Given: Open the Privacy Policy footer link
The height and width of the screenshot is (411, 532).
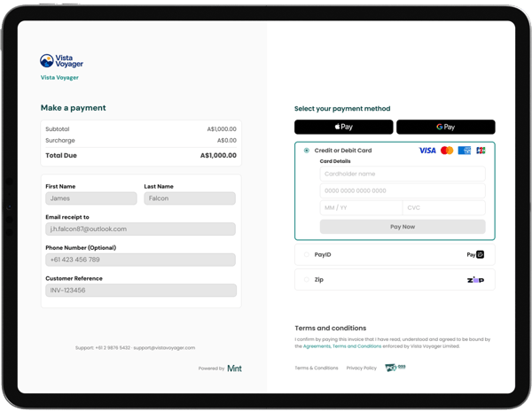Looking at the screenshot, I should point(362,368).
